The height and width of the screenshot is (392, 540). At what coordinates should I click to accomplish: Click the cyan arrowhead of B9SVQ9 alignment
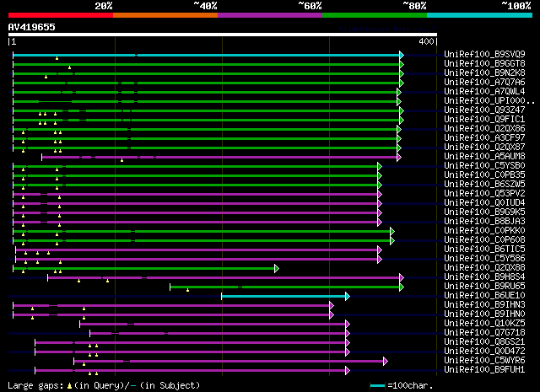402,55
